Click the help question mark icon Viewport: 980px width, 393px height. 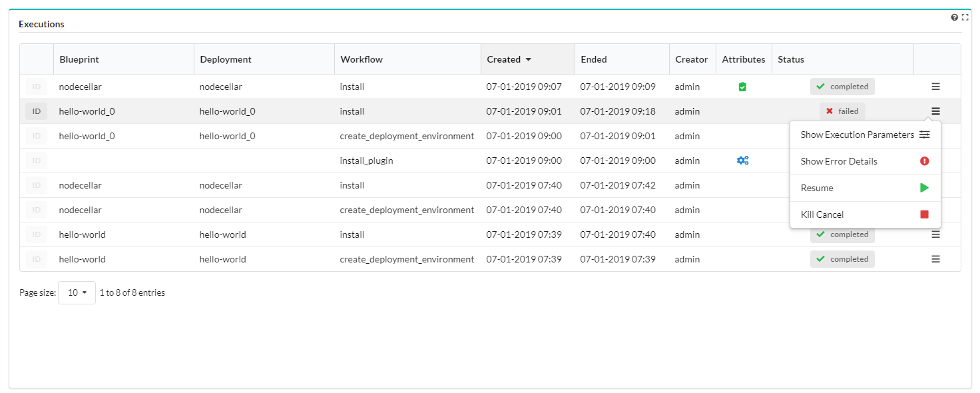coord(955,17)
